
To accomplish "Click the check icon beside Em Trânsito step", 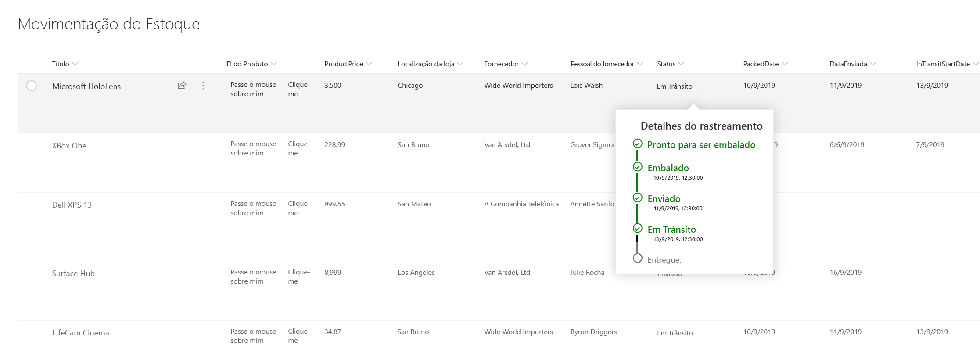I will pos(638,228).
